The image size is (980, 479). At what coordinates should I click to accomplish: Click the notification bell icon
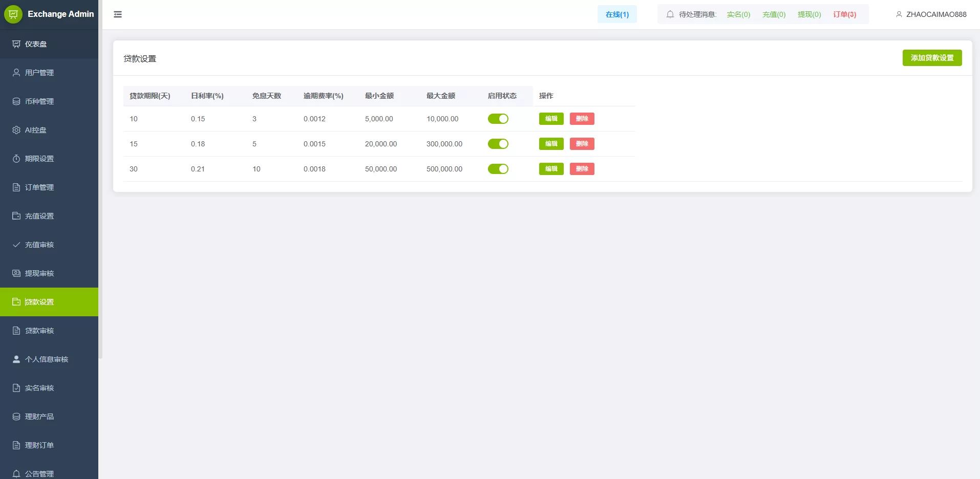coord(670,14)
